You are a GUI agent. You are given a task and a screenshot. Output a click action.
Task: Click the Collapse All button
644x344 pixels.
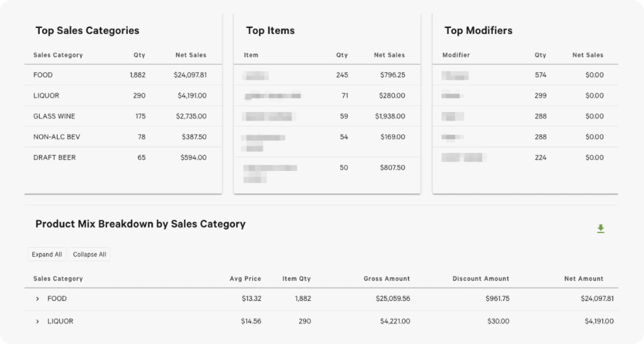(x=89, y=255)
